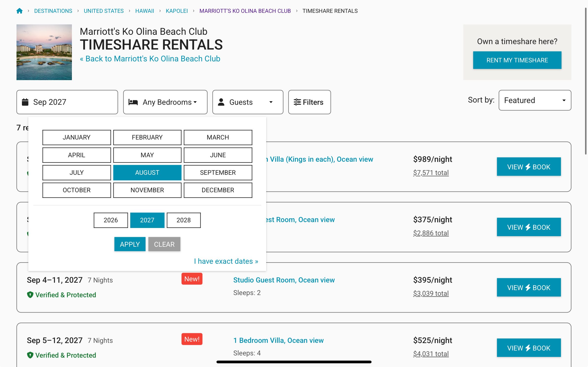The width and height of the screenshot is (588, 367).
Task: Click the home icon in breadcrumb
Action: click(19, 11)
